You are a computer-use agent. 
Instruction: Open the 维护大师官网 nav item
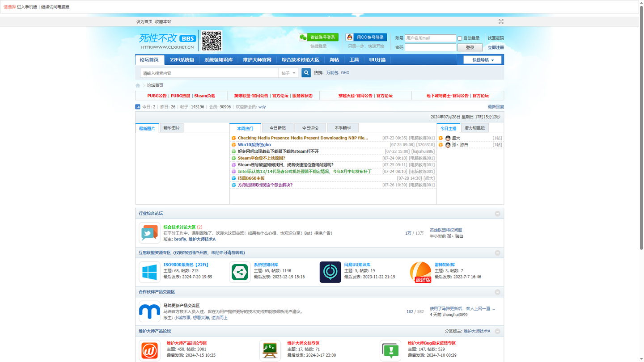(x=257, y=60)
